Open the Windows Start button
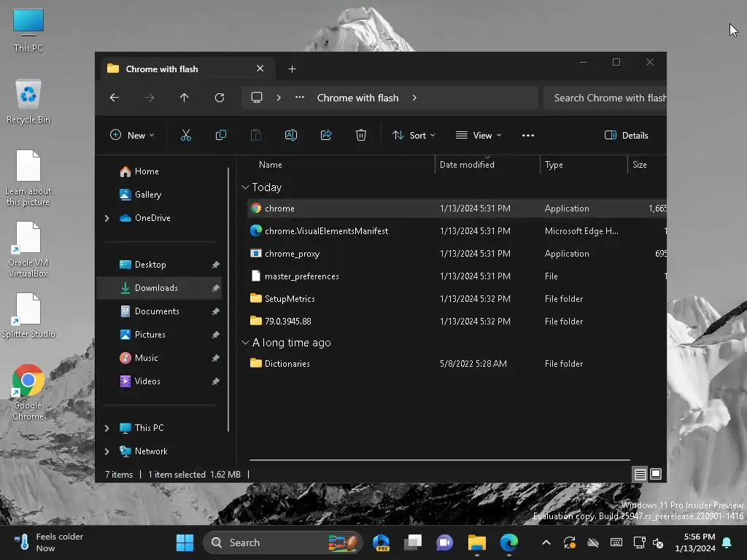This screenshot has height=560, width=747. click(x=185, y=542)
